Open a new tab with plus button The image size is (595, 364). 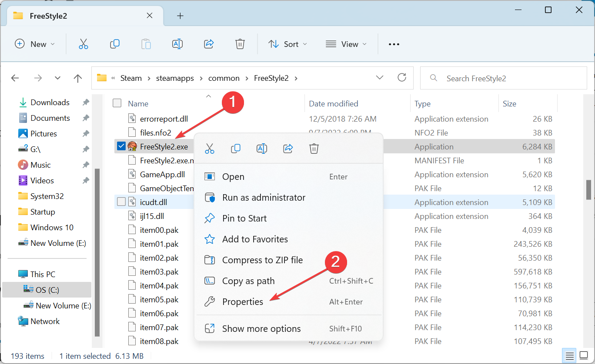point(180,16)
